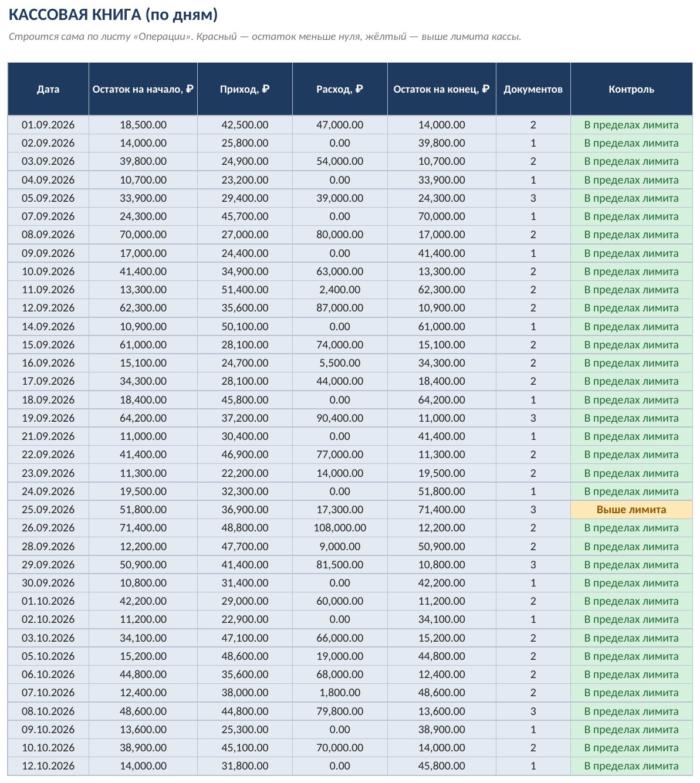Screen dimensions: 700x783
Task: Click the "Документов" column header
Action: click(x=533, y=89)
